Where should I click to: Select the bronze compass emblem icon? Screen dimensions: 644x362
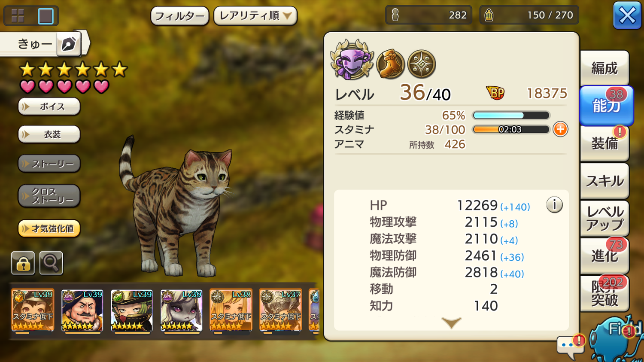pos(422,64)
